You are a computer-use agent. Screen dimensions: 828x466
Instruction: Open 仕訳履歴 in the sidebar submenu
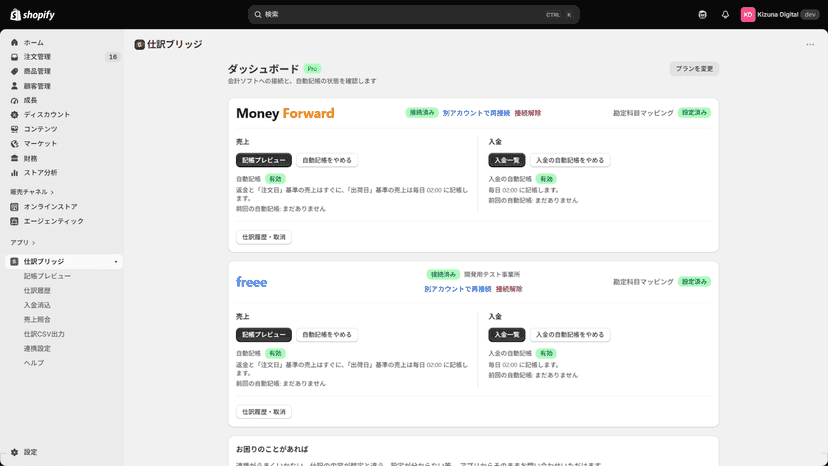point(37,291)
